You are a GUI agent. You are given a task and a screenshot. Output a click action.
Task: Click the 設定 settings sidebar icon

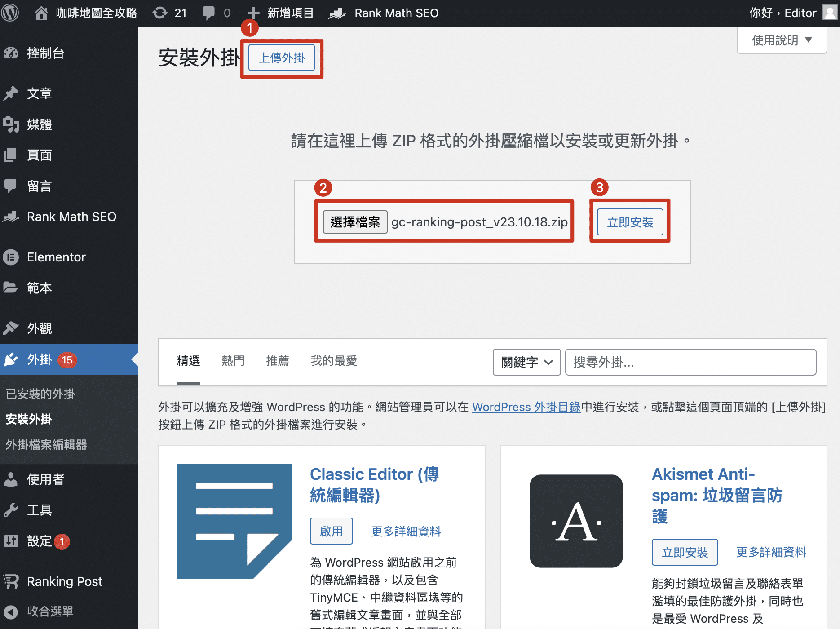point(11,541)
